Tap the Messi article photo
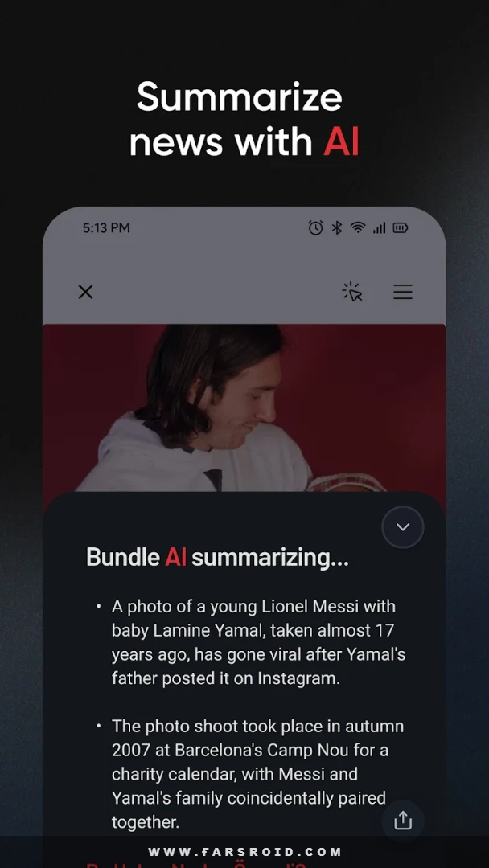 244,408
